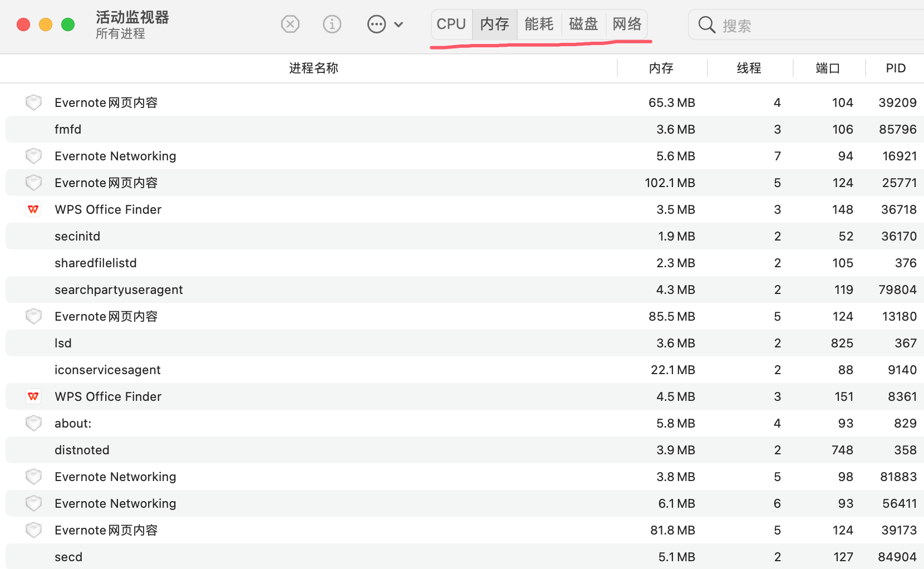Click Evernote 网页内容 name using 102.1 MB

106,183
